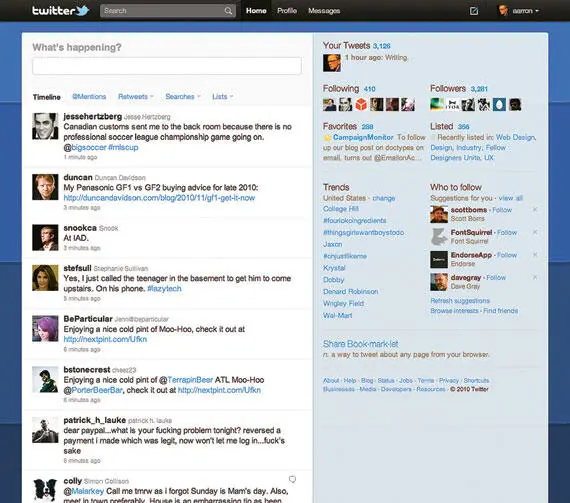Expand the Retweets dropdown tab
Viewport: 570px width, 503px height.
click(x=136, y=97)
